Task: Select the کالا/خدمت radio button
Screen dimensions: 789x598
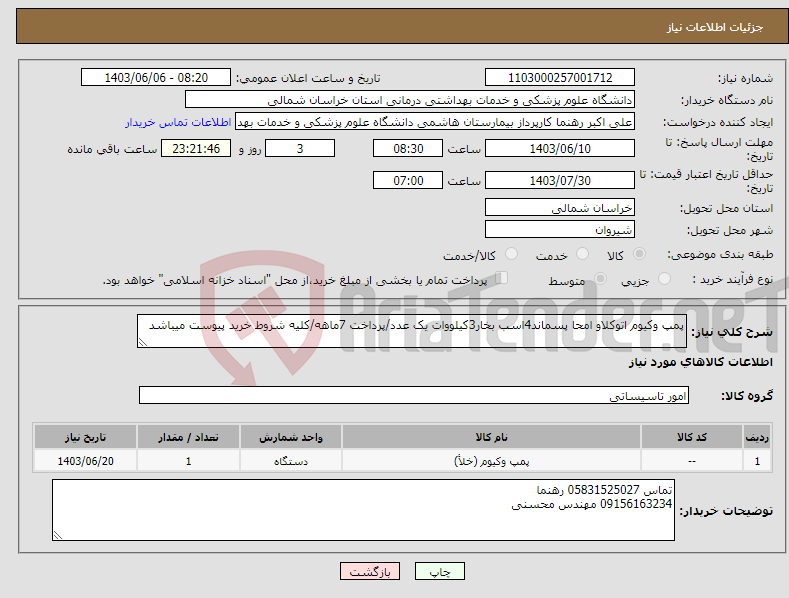Action: coord(511,254)
